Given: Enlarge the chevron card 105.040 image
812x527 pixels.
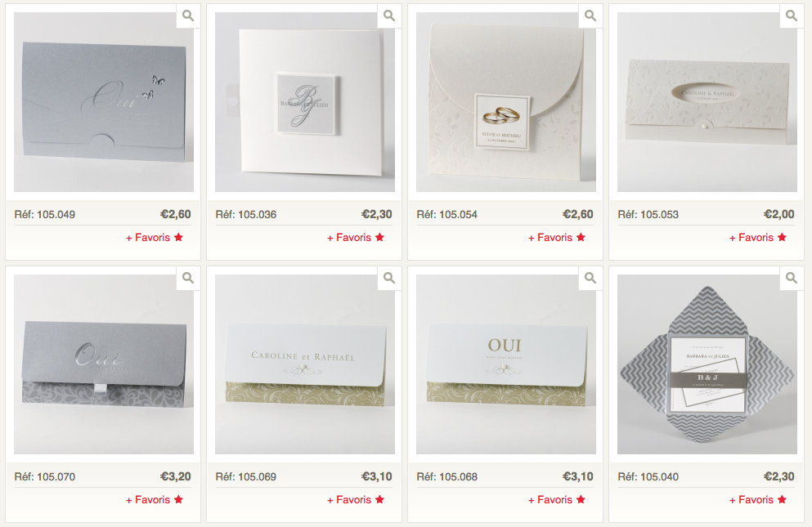Looking at the screenshot, I should click(792, 278).
